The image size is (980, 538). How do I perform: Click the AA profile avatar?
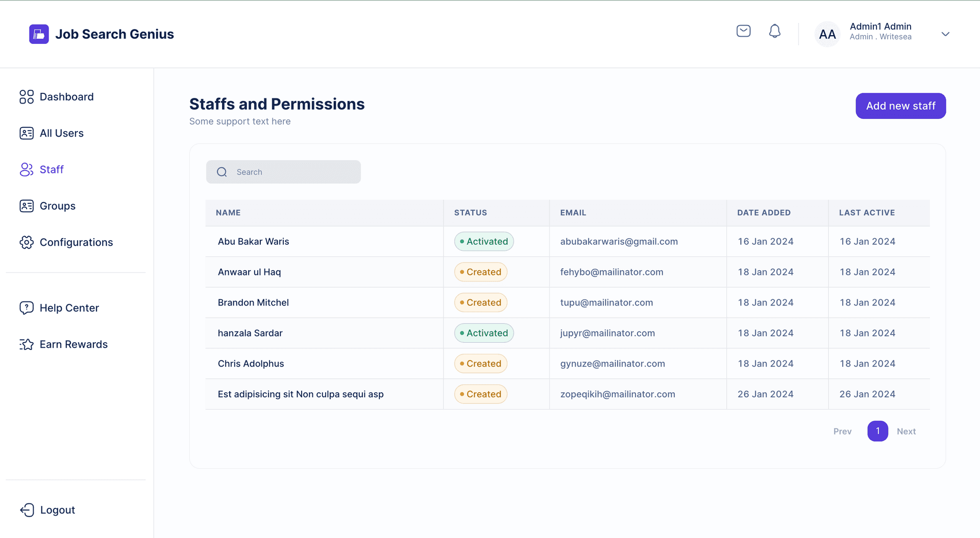pos(827,34)
